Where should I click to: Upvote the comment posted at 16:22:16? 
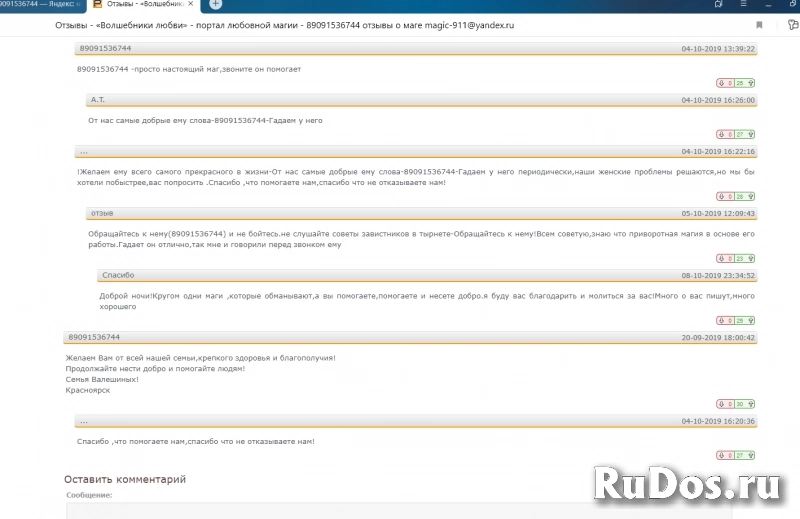tap(751, 197)
